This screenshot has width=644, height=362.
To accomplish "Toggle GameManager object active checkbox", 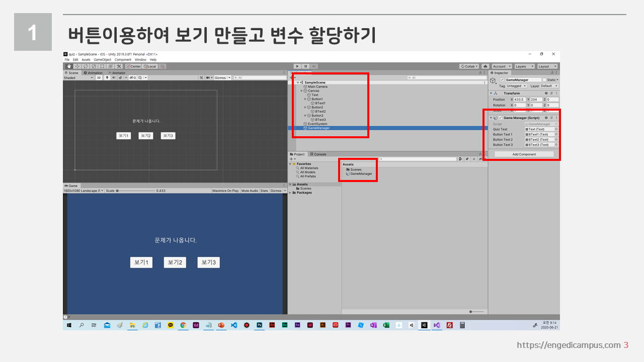I will click(502, 80).
